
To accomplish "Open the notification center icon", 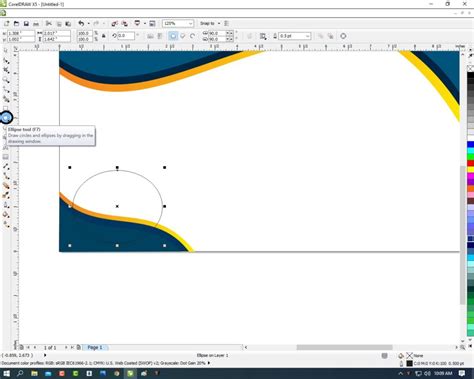I will [x=462, y=373].
